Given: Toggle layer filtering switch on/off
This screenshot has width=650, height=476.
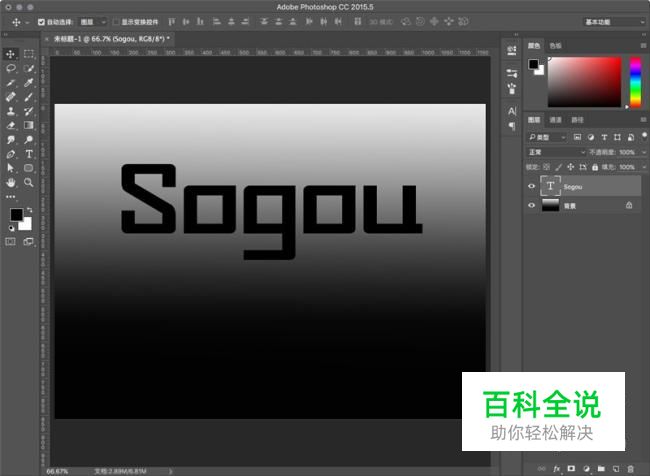Looking at the screenshot, I should point(644,136).
